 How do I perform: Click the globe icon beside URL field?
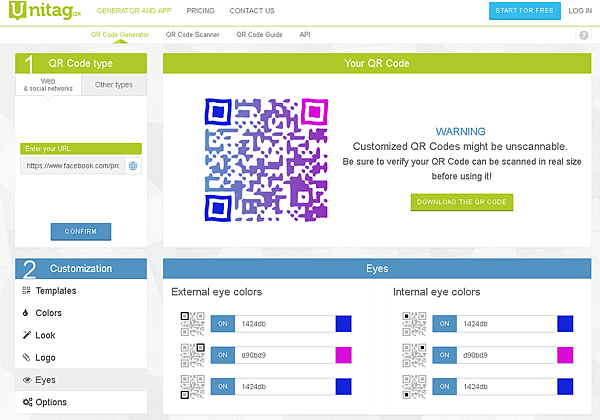point(133,166)
